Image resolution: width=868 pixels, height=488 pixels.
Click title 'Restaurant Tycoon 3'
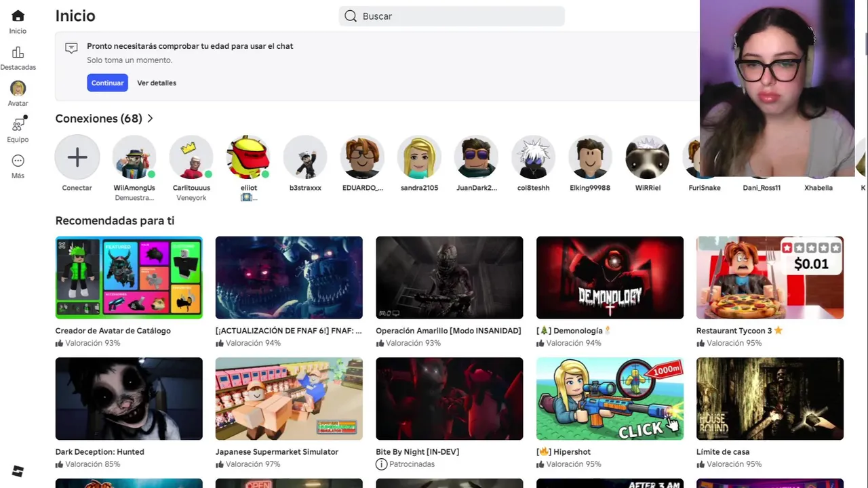click(734, 331)
